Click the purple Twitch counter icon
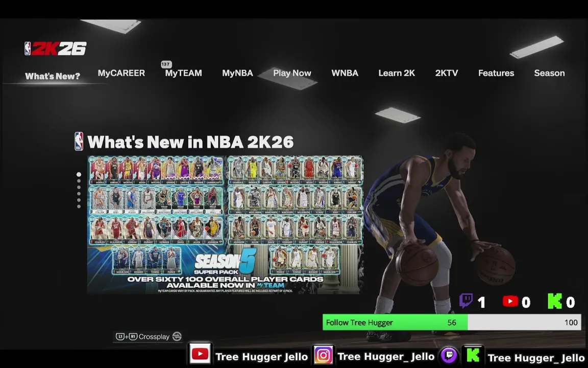588x368 pixels. pyautogui.click(x=465, y=301)
